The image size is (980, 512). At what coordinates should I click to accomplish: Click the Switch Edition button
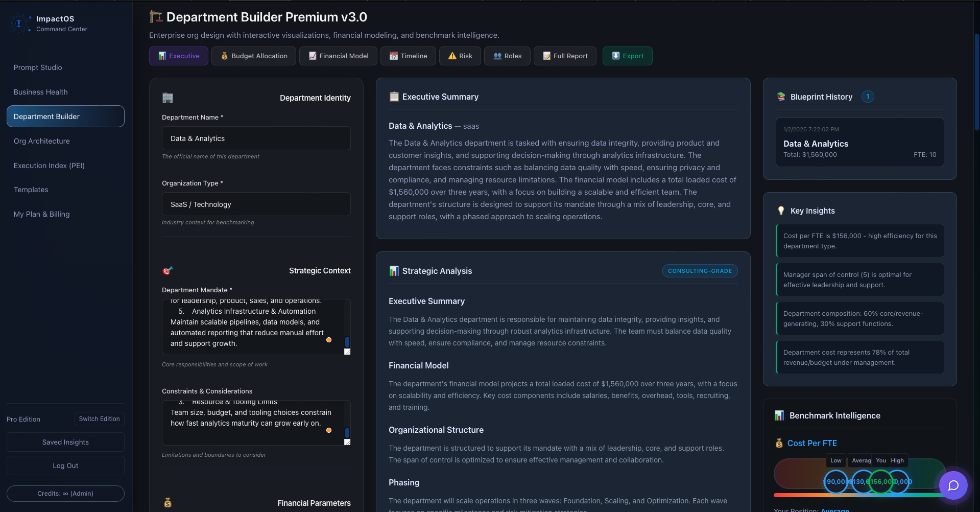point(99,419)
